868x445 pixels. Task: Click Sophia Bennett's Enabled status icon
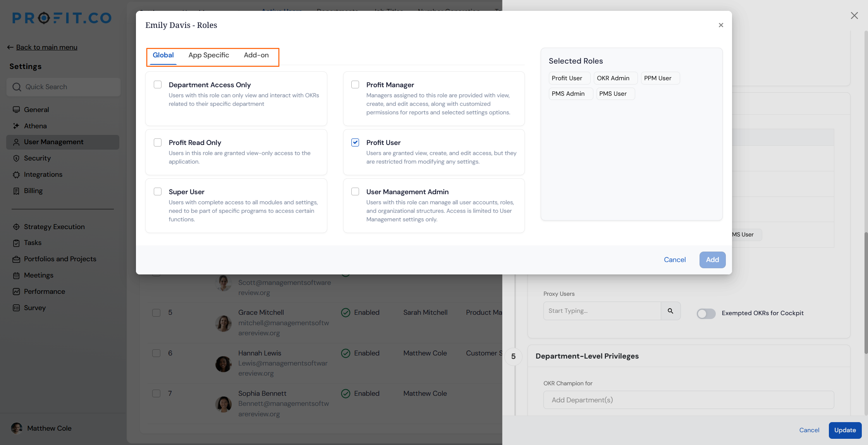pos(345,393)
